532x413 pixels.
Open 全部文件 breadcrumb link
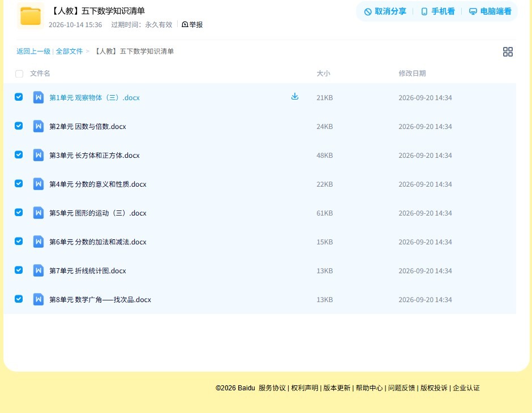69,51
